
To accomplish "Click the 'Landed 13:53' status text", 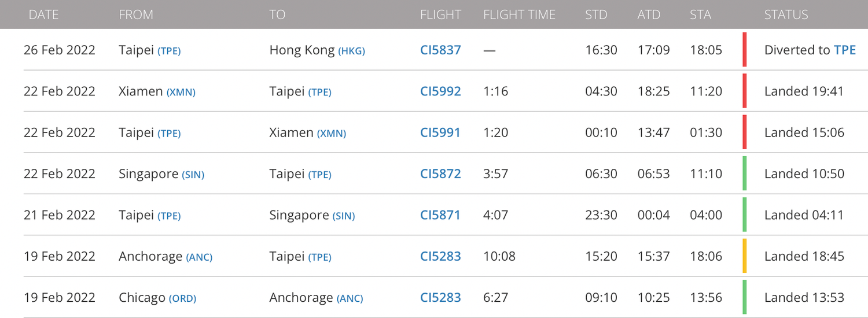I will click(x=804, y=298).
